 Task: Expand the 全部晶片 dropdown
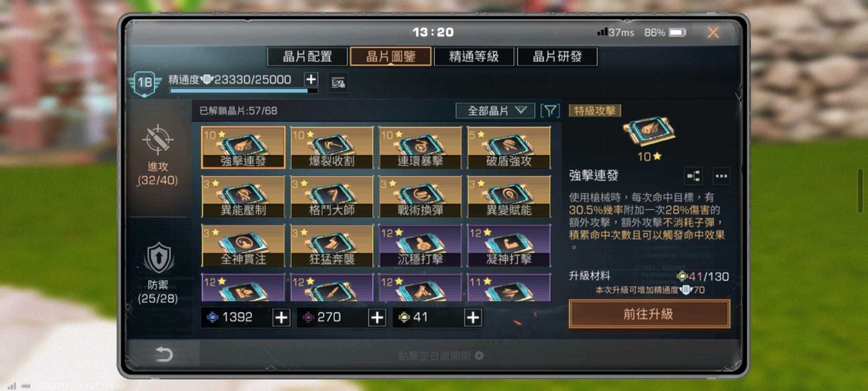[495, 111]
